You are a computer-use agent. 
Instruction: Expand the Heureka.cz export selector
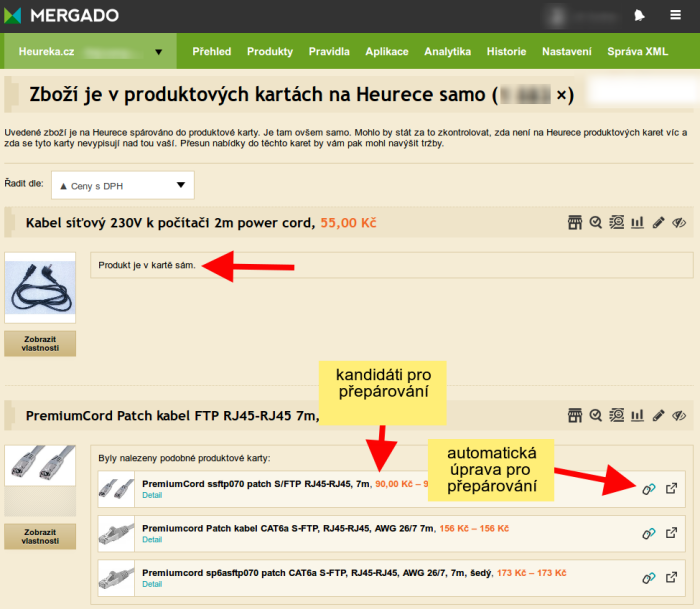tap(90, 51)
